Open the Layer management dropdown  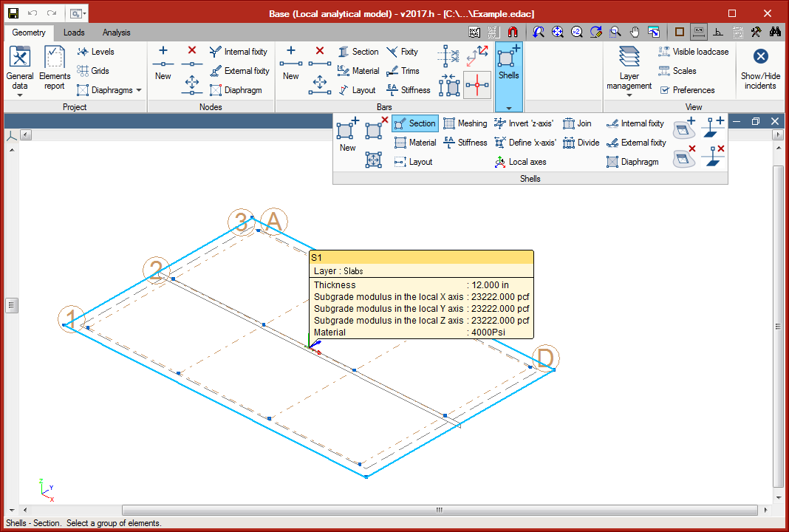[x=629, y=95]
